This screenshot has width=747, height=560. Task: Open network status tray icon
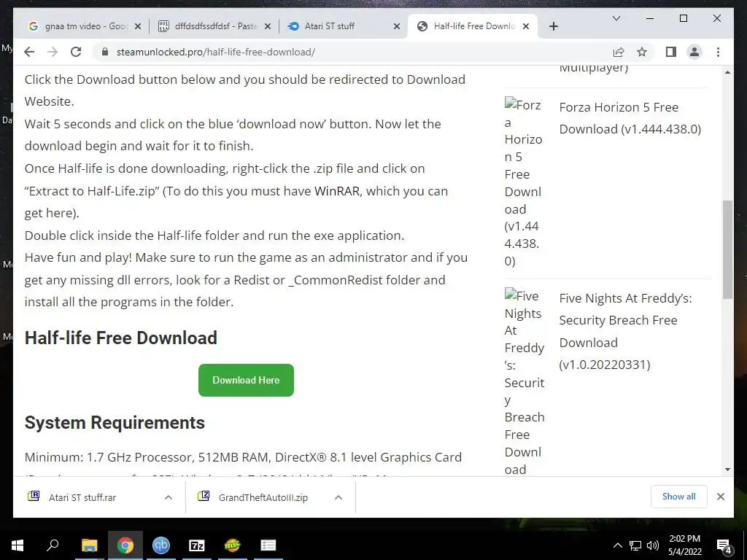tap(635, 545)
